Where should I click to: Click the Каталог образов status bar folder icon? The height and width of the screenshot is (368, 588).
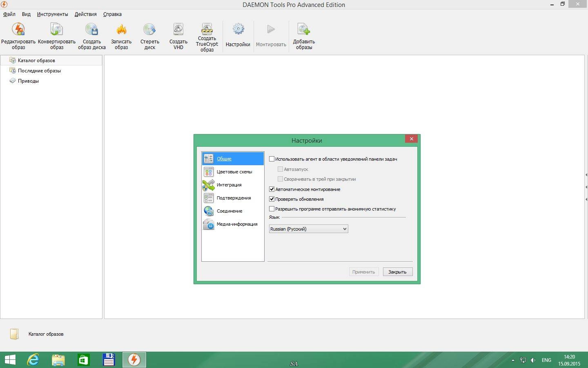coord(14,334)
